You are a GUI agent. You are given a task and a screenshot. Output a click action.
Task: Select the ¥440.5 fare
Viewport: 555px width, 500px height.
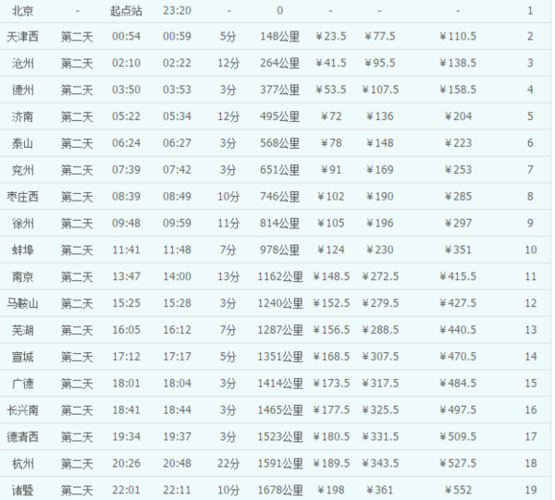(458, 330)
